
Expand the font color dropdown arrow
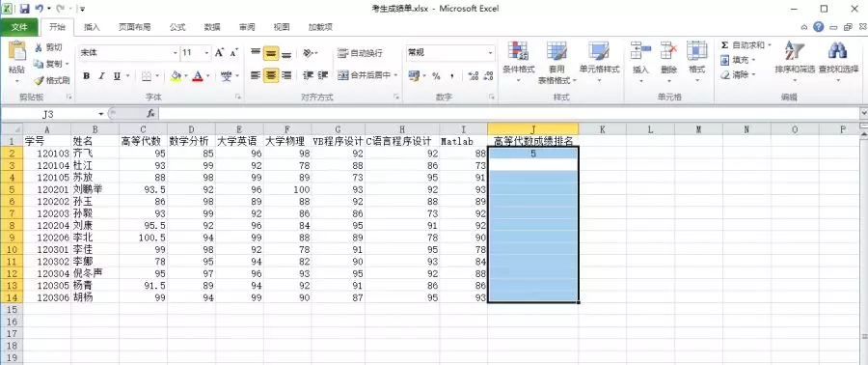point(208,76)
